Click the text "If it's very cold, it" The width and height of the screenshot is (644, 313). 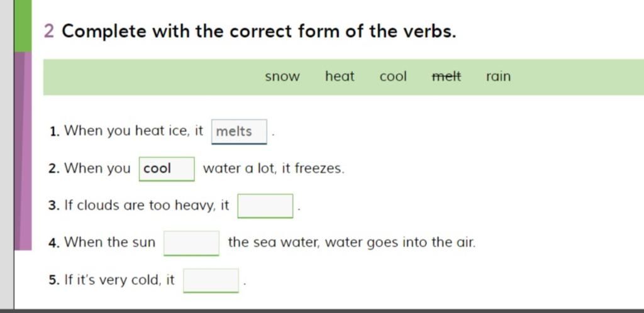coord(119,280)
